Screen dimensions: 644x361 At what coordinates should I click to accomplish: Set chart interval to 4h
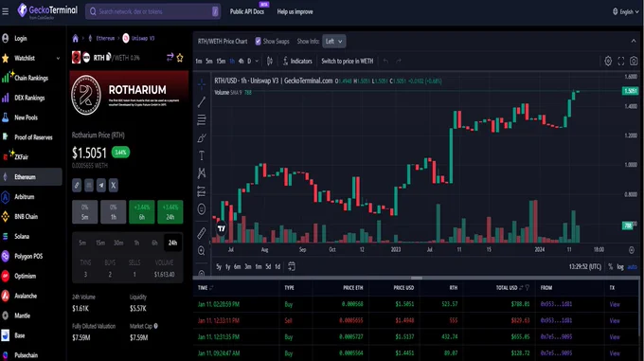(x=241, y=62)
